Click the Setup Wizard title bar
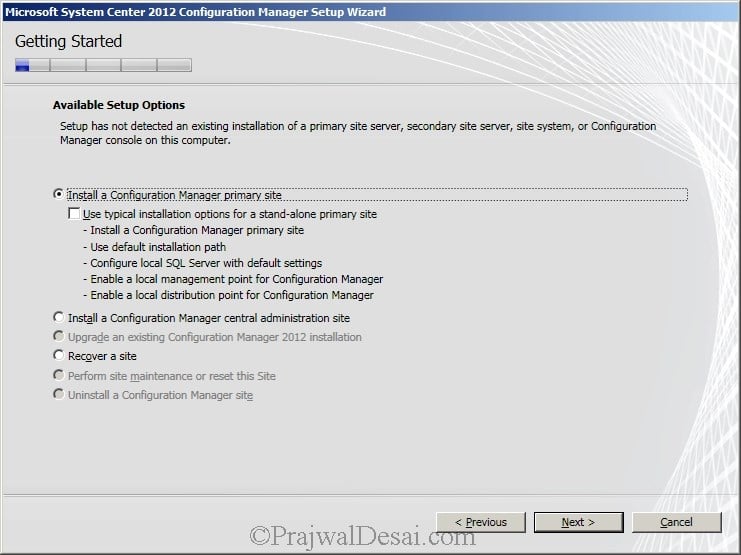Viewport: 741px width, 555px height. [370, 12]
